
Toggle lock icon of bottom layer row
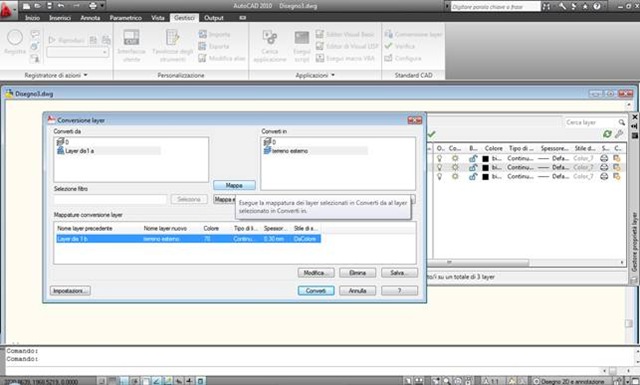tap(473, 176)
